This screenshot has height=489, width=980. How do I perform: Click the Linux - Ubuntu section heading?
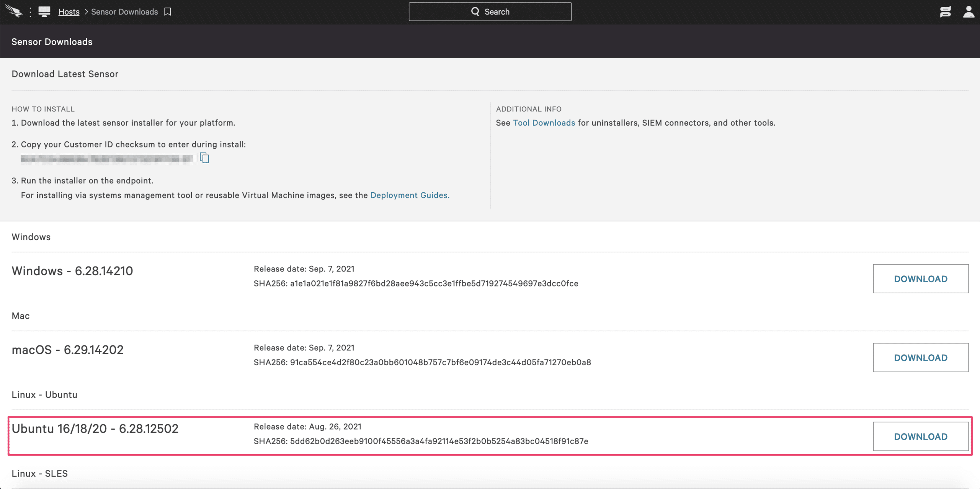pos(44,394)
